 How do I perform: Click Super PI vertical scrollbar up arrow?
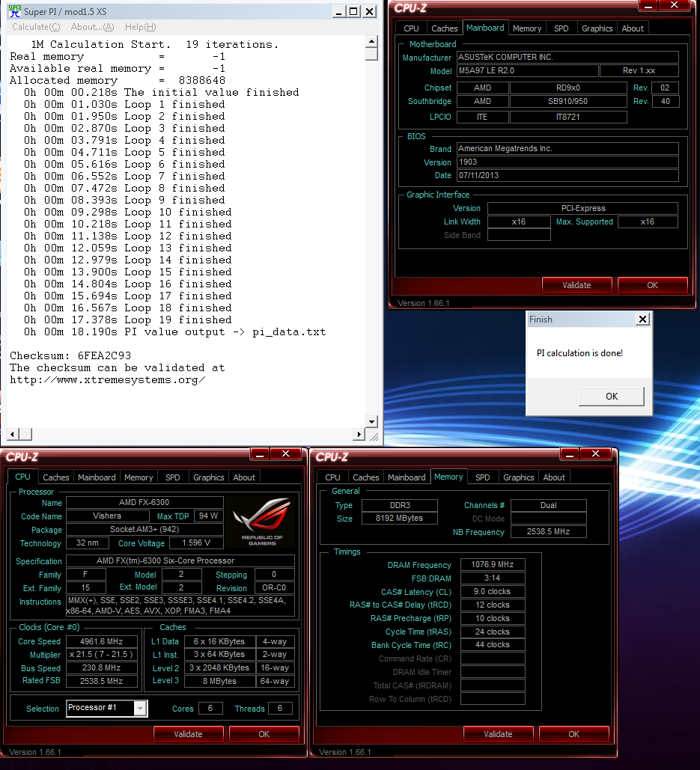(x=372, y=41)
